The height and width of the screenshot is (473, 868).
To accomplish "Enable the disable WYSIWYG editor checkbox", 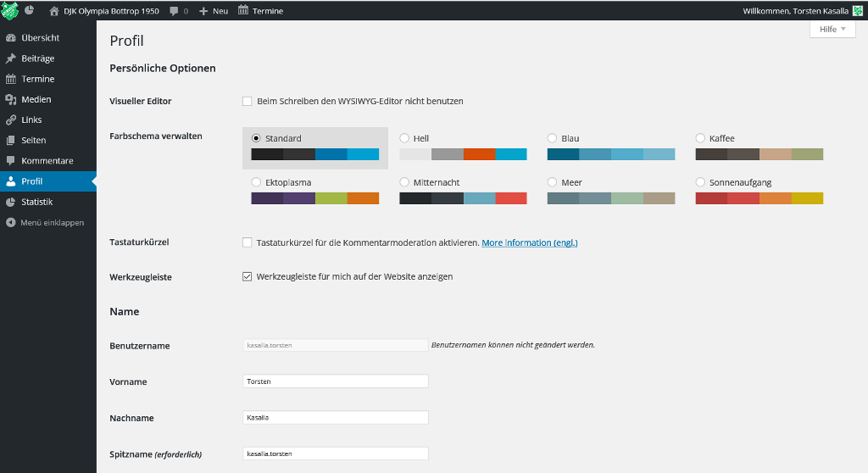I will pyautogui.click(x=248, y=101).
